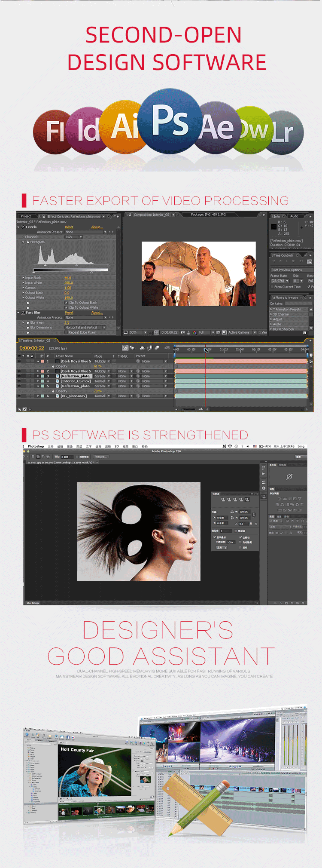Toggle Clip To Output White checkbox
Screen dimensions: 322x868
tap(66, 307)
